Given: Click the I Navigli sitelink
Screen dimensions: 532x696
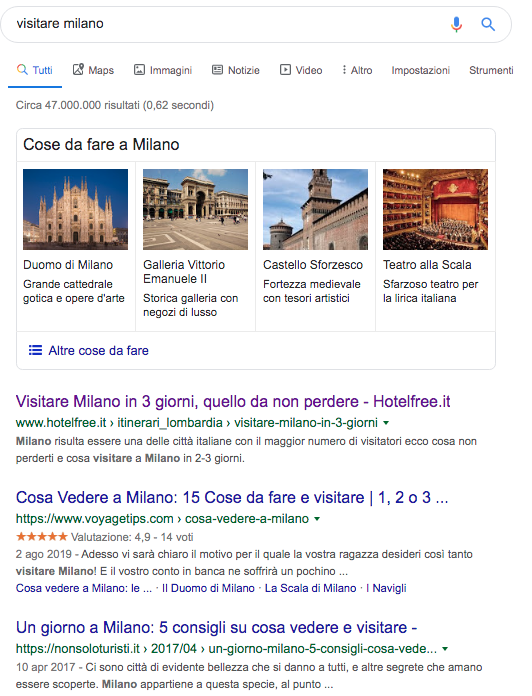Looking at the screenshot, I should (386, 588).
